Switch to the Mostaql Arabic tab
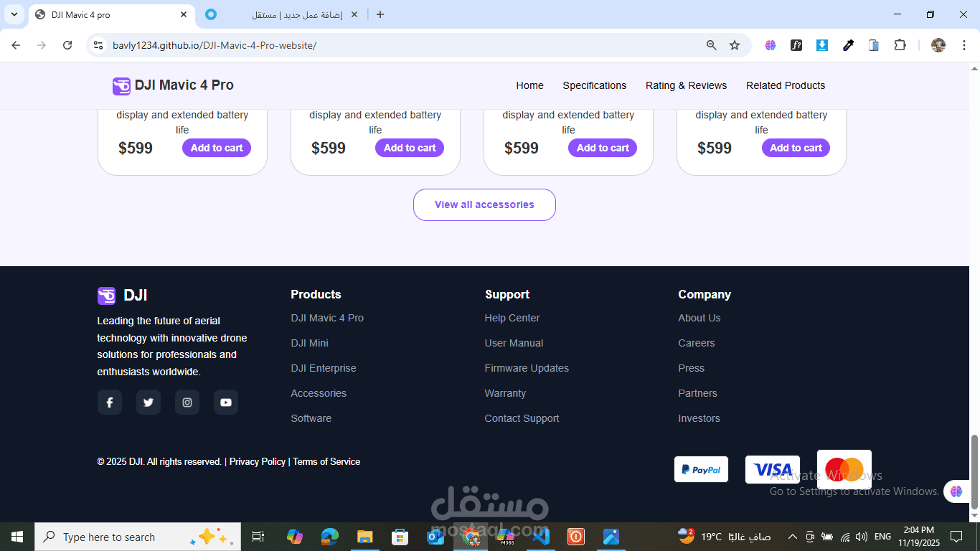This screenshot has height=551, width=980. click(x=283, y=15)
